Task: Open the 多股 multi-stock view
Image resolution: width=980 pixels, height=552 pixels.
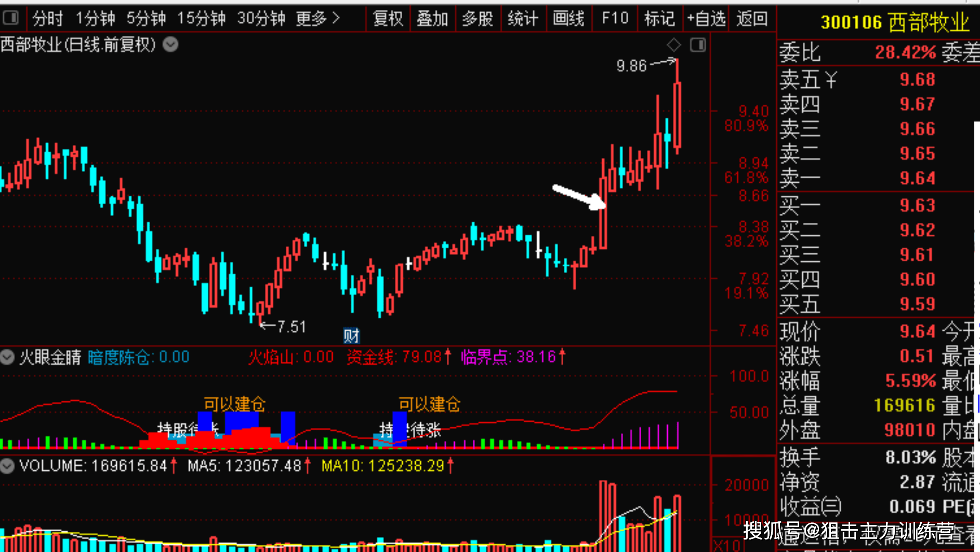Action: tap(478, 19)
